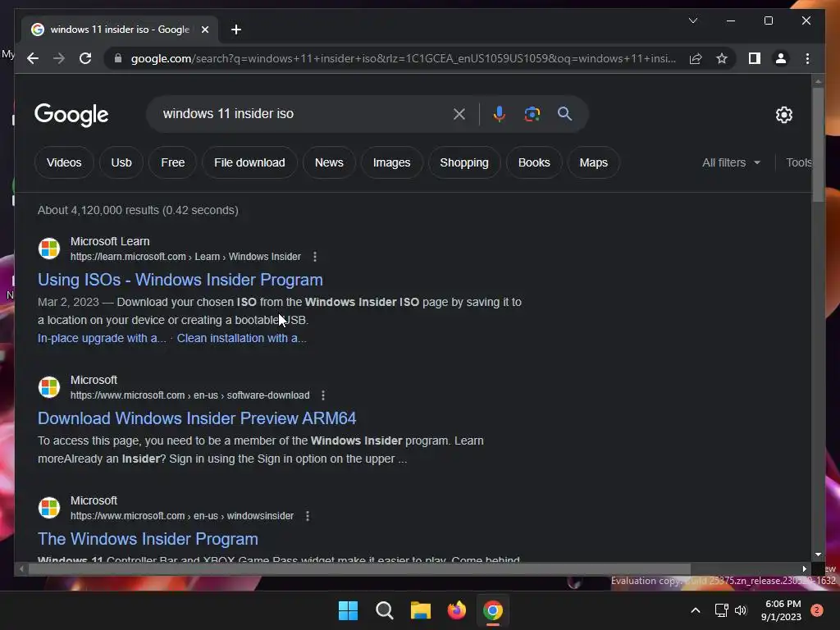Open Clean installation with a... sublink
This screenshot has width=840, height=630.
[242, 338]
